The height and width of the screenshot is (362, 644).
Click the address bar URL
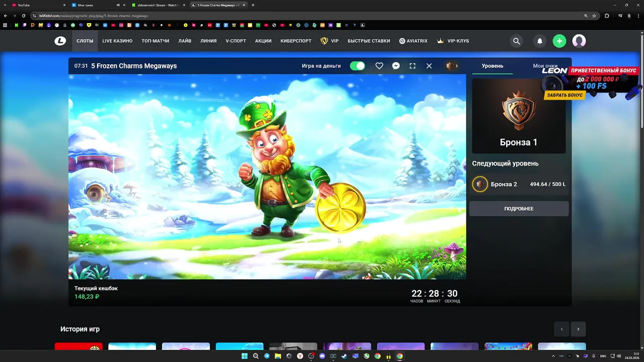point(94,16)
